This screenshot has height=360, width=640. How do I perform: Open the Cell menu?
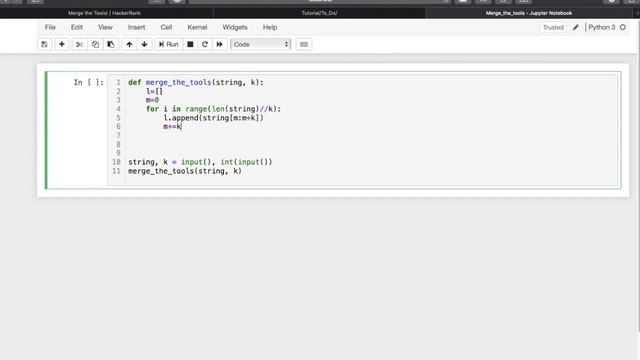click(x=166, y=27)
